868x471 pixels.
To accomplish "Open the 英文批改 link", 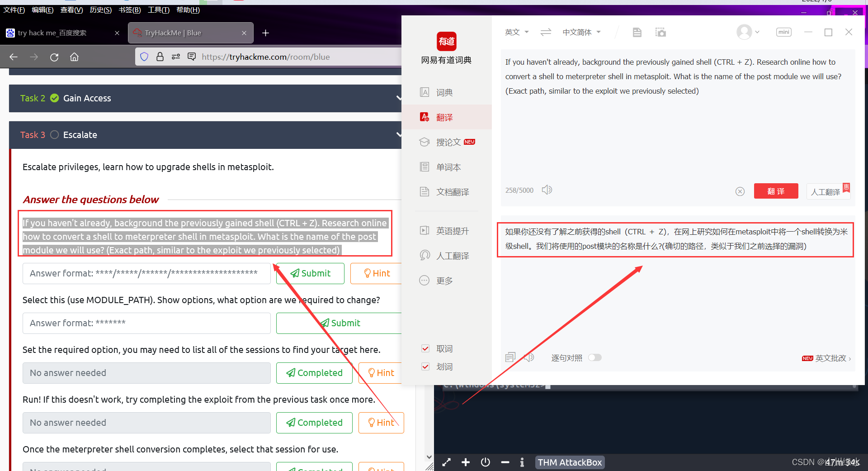I will coord(826,358).
